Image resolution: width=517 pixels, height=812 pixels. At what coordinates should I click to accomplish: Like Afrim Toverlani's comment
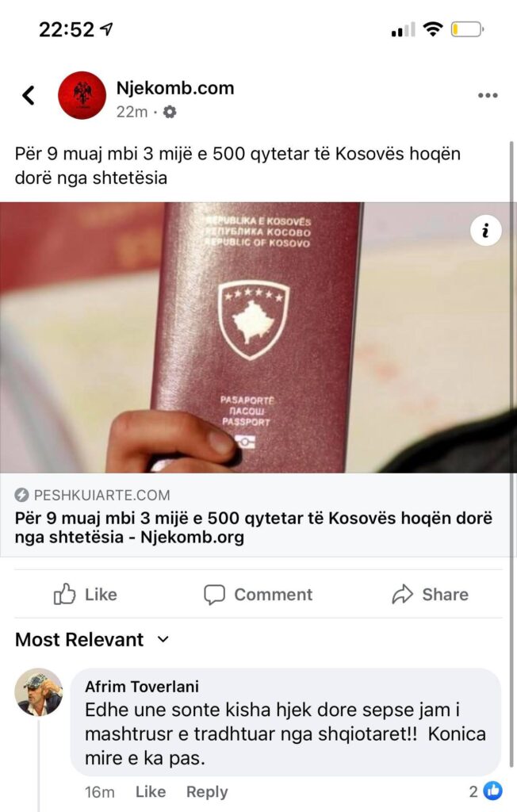tap(150, 792)
